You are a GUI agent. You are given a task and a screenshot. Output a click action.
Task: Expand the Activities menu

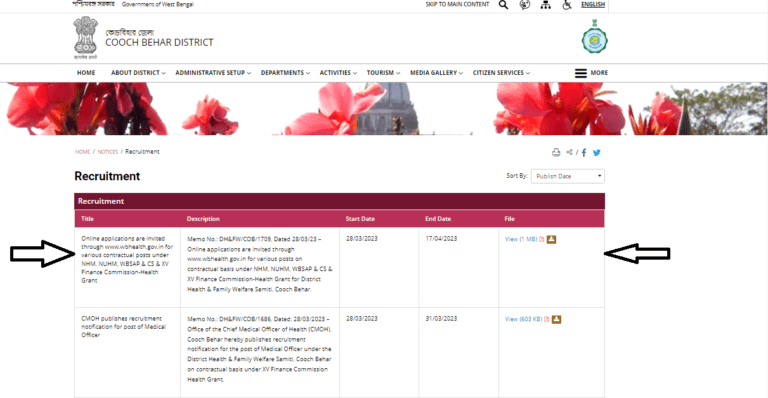[x=338, y=73]
